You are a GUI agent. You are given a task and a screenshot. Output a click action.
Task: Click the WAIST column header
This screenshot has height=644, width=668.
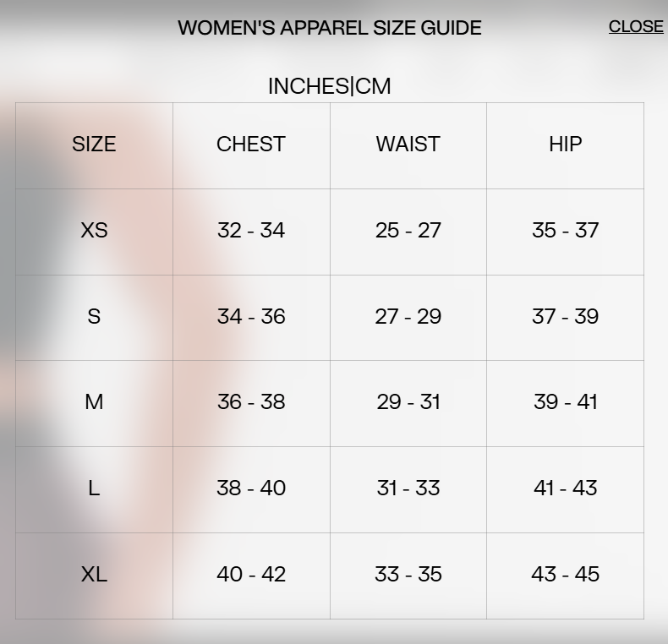(408, 145)
